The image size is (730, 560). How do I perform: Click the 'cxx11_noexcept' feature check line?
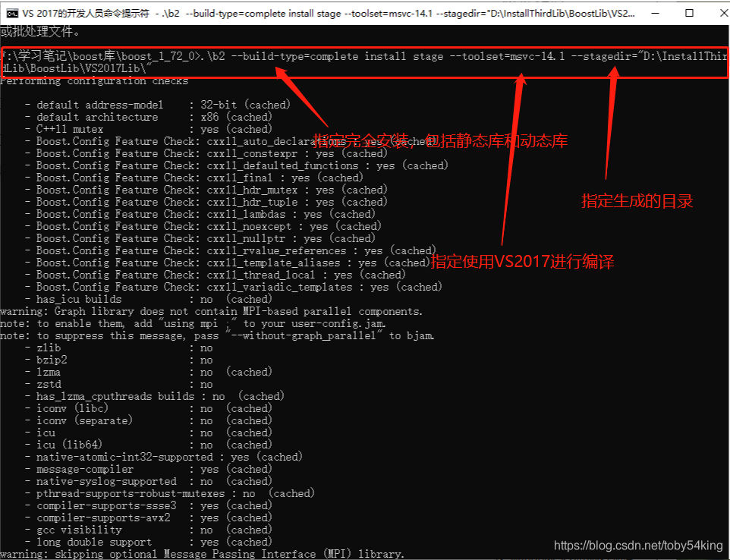click(x=203, y=226)
